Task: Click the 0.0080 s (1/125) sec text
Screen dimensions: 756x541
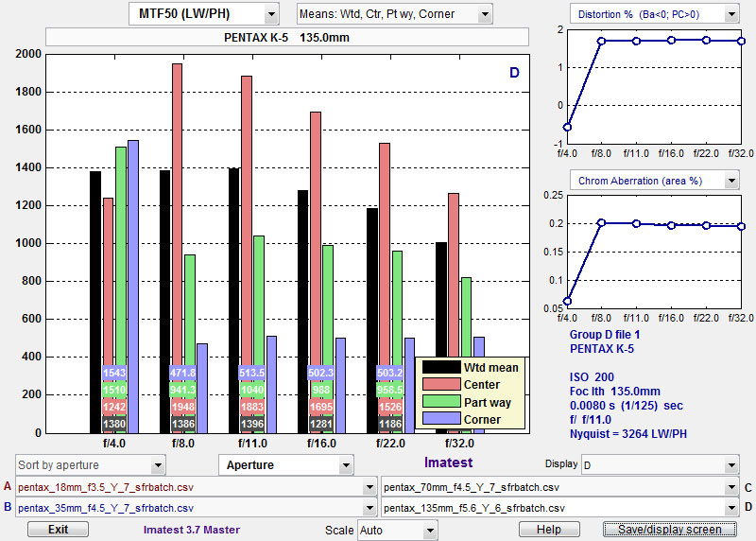Action: coord(627,406)
